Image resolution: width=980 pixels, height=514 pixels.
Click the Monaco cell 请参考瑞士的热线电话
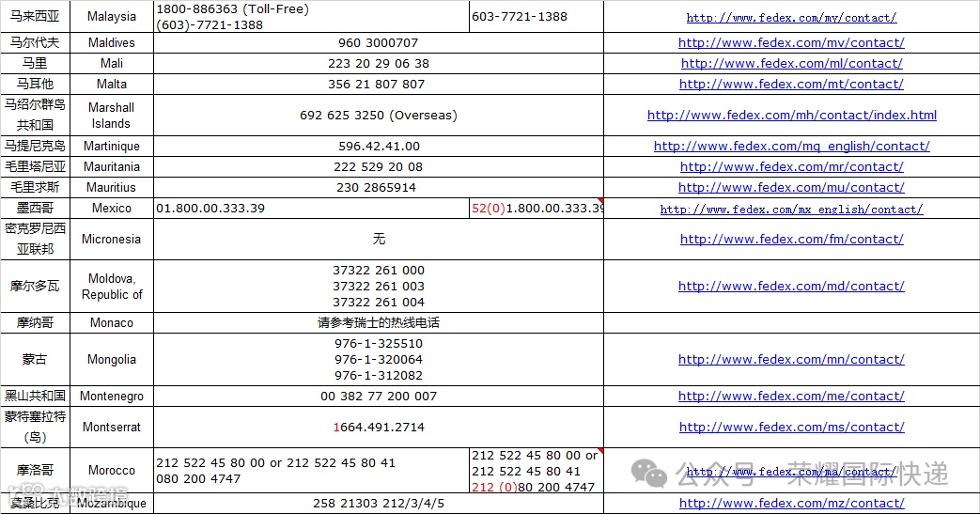[378, 322]
